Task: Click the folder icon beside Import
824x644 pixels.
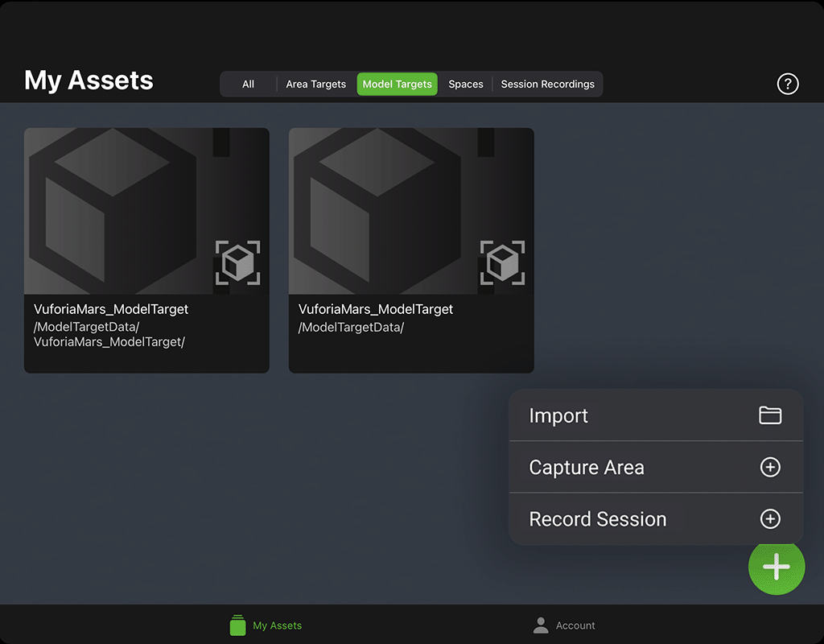Action: (770, 415)
